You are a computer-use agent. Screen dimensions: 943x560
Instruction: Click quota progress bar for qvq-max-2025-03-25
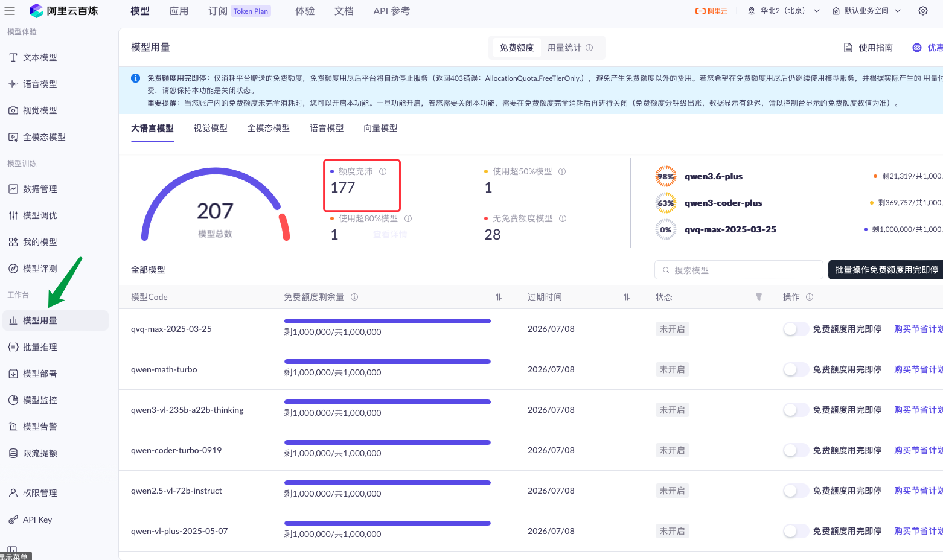pos(388,321)
